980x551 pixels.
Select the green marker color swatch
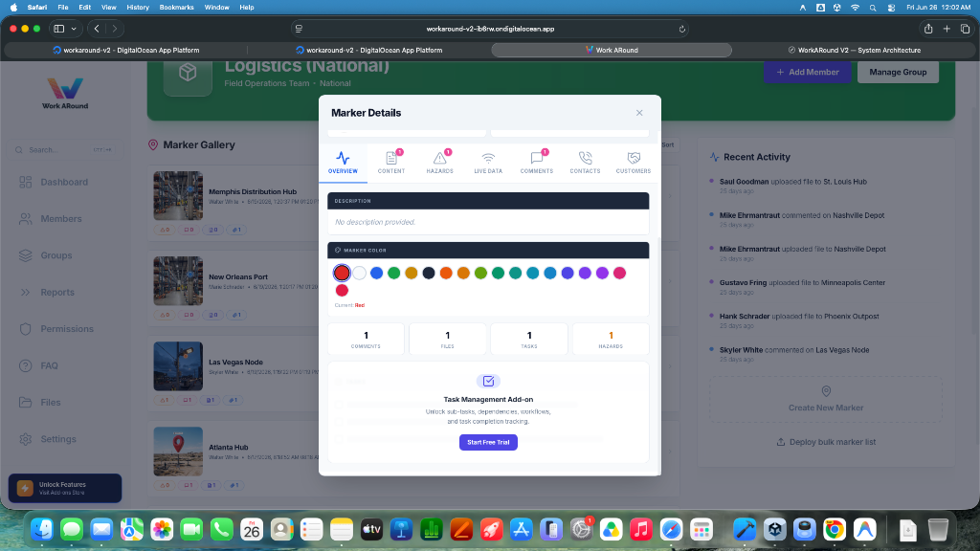click(x=393, y=273)
